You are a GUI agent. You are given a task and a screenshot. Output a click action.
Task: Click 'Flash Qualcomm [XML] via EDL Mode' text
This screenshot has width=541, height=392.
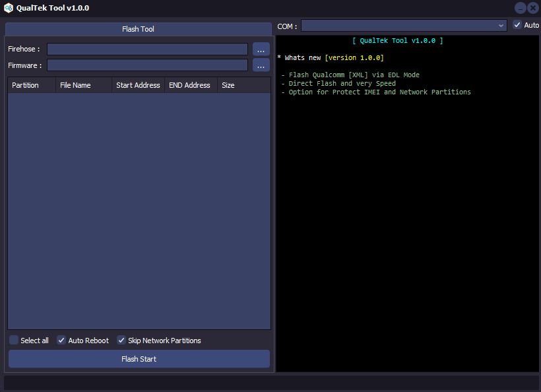click(x=354, y=75)
